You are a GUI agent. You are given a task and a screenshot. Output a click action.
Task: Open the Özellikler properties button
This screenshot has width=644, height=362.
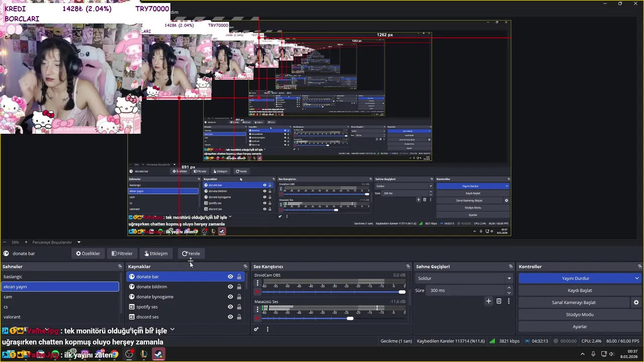pyautogui.click(x=88, y=253)
